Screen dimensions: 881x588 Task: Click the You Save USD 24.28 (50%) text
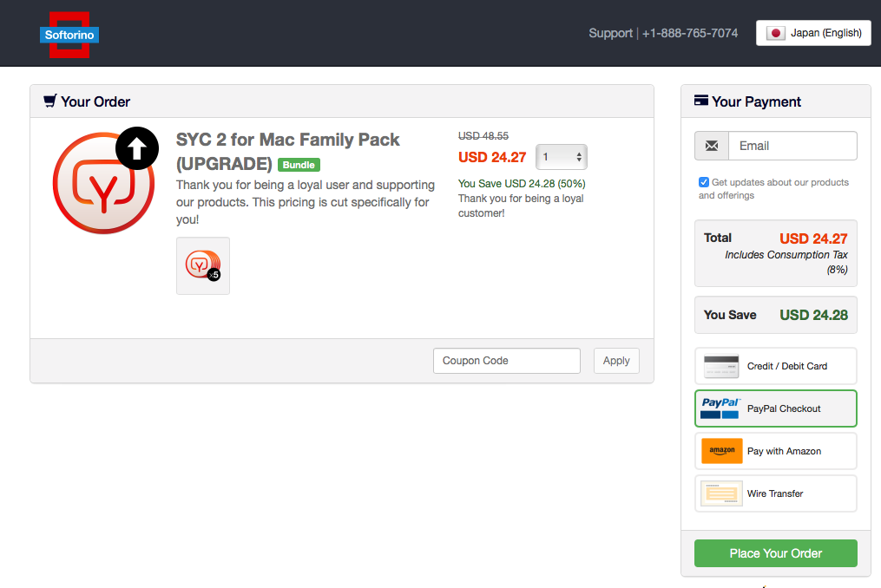click(x=522, y=184)
